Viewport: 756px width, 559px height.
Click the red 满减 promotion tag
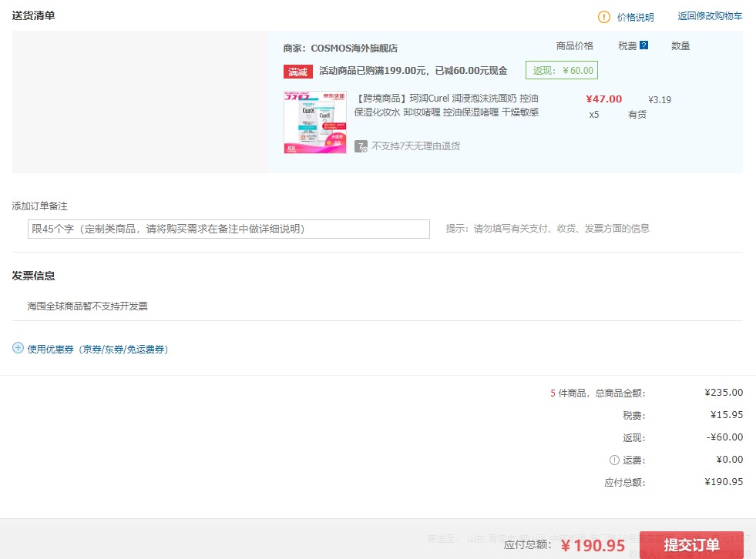pos(298,72)
